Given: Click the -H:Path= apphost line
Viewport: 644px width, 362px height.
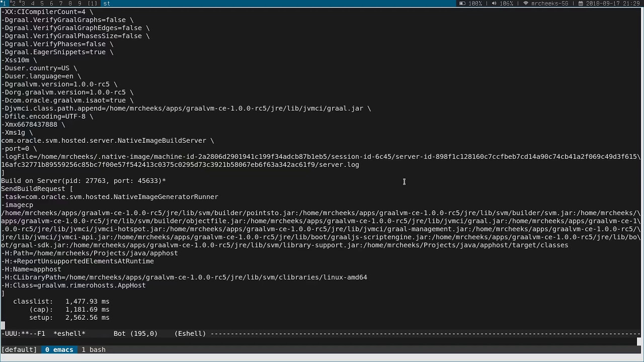Looking at the screenshot, I should (90, 253).
